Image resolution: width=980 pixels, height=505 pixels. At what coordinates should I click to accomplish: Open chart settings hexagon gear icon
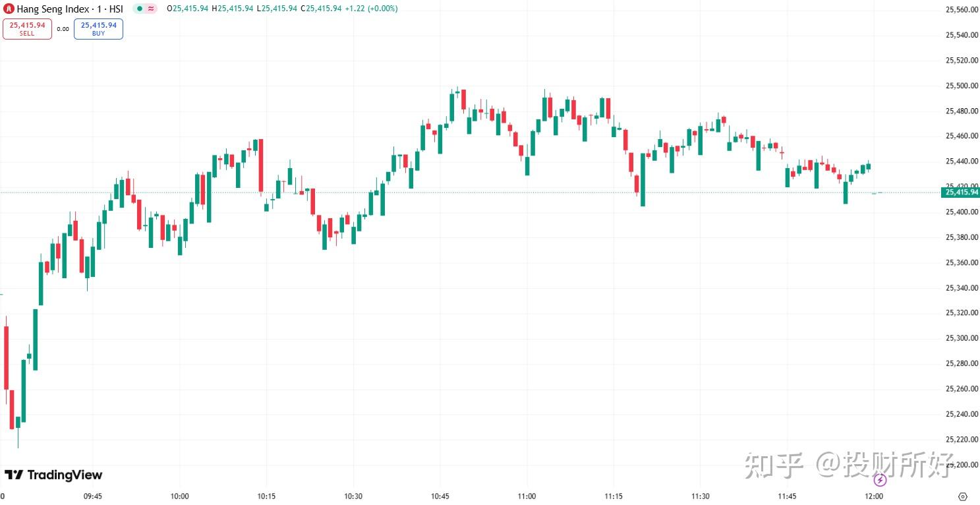pos(963,496)
